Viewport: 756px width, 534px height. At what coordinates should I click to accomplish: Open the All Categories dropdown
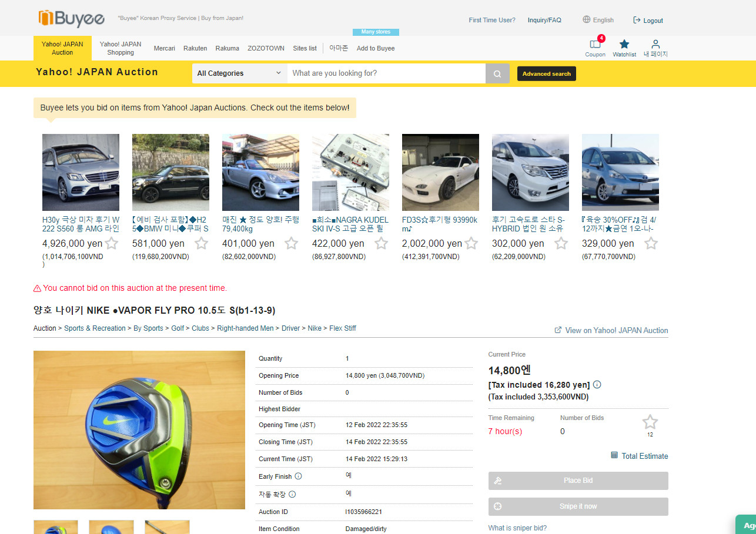pyautogui.click(x=240, y=73)
